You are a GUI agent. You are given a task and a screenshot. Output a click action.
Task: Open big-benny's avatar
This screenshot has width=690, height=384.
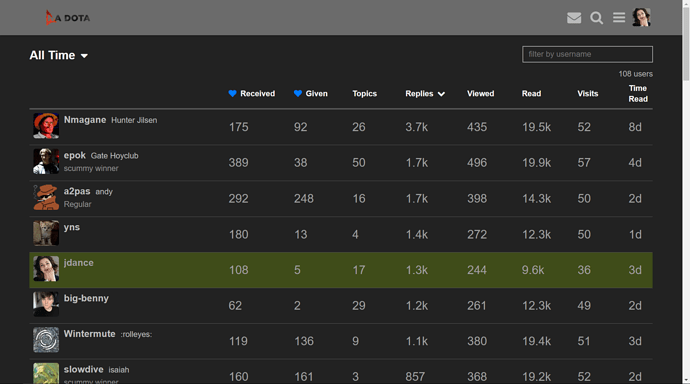pos(46,304)
